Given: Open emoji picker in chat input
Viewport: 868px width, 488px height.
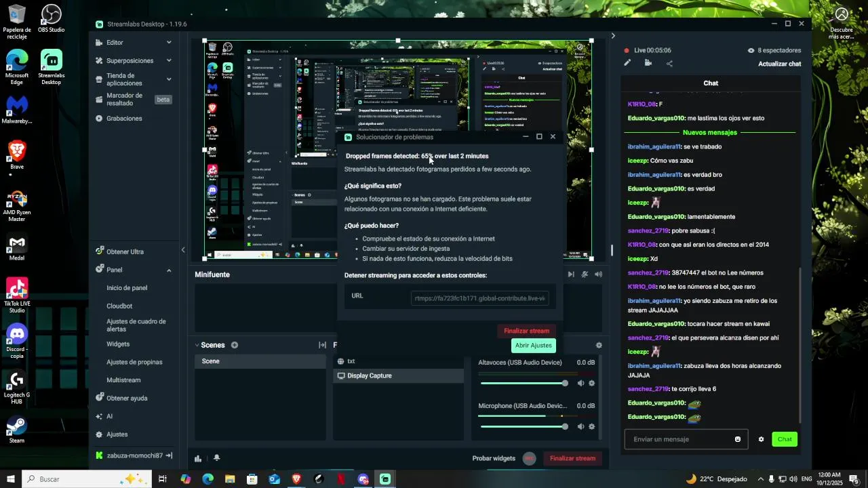Looking at the screenshot, I should click(x=738, y=439).
